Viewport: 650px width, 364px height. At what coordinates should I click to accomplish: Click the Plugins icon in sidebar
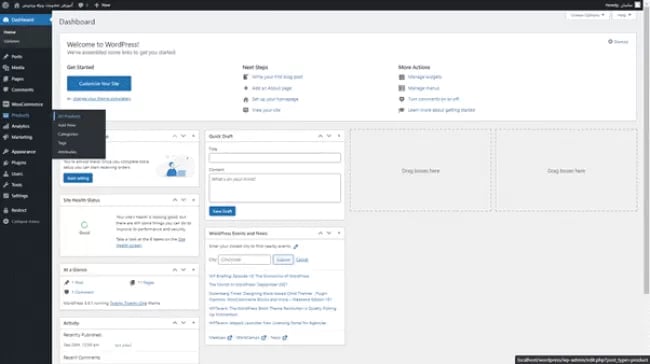coord(6,163)
